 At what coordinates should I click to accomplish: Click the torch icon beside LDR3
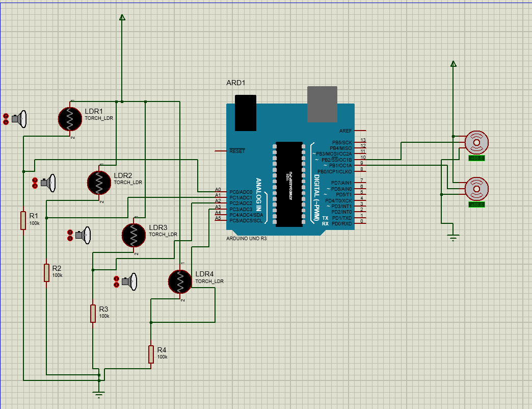tap(84, 235)
